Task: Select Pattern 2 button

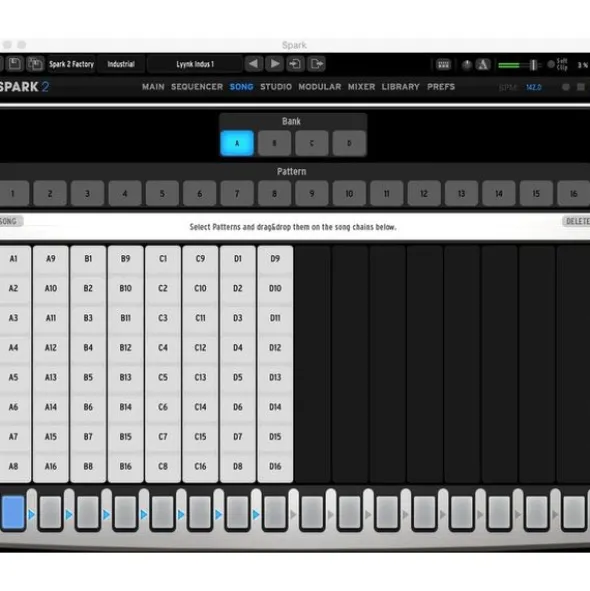Action: coord(50,194)
